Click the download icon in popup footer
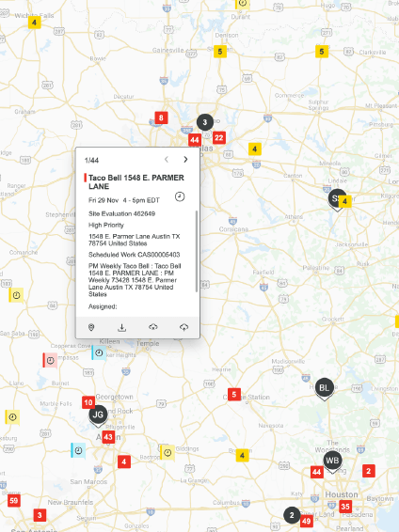Screen dimensions: 399x532 [x=122, y=327]
